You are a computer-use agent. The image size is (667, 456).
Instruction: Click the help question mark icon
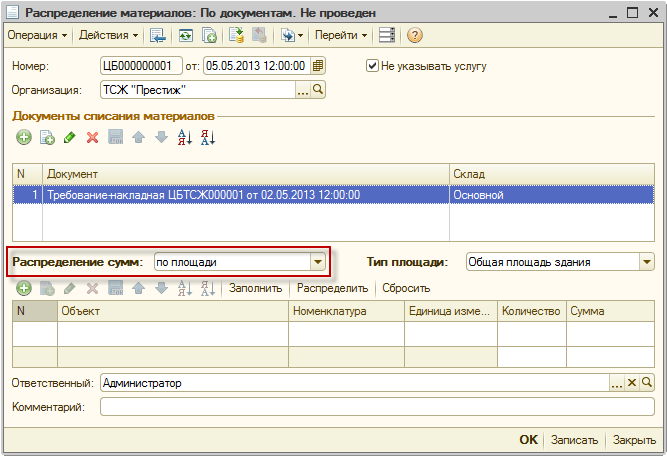click(x=415, y=35)
